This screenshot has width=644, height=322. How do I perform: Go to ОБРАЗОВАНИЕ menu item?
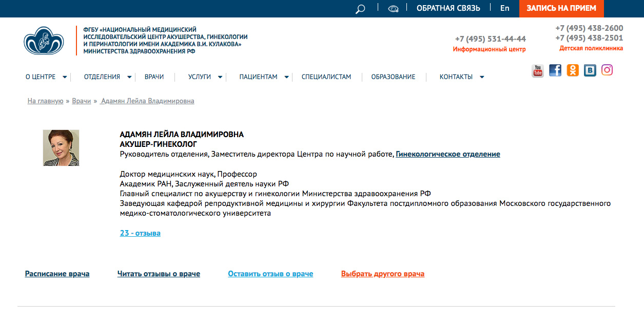[x=393, y=77]
